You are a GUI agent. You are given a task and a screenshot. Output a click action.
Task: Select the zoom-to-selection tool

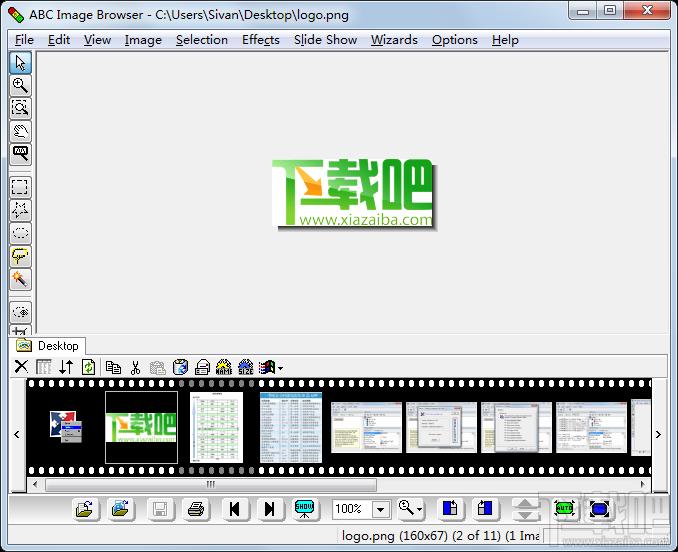20,108
